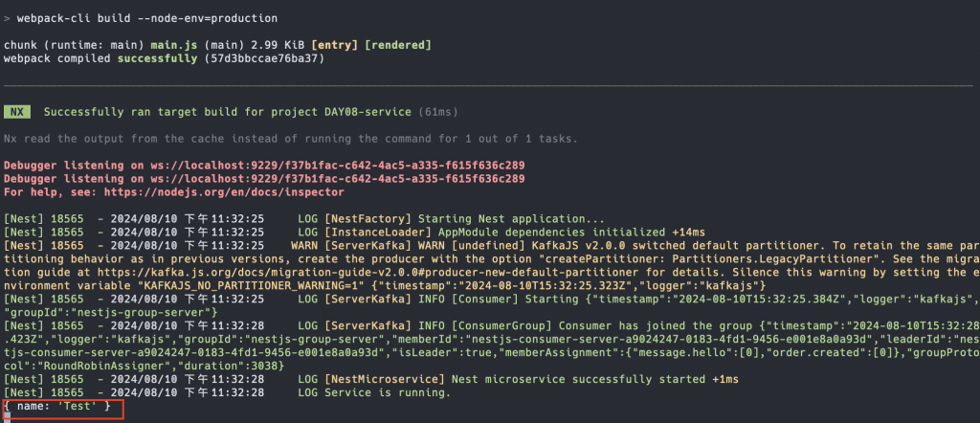Click the { name: 'Test' } output line

(x=56, y=407)
